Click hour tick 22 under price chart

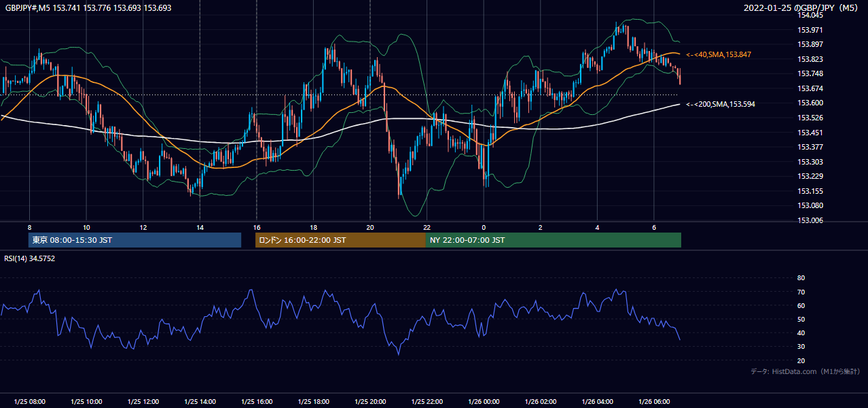click(427, 227)
